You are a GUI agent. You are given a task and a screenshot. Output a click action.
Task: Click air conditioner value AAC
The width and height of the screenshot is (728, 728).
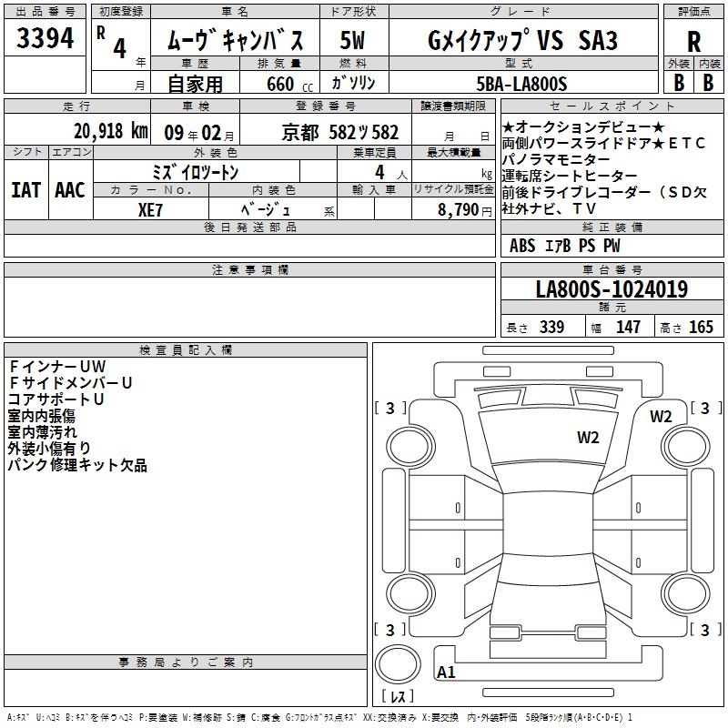70,190
